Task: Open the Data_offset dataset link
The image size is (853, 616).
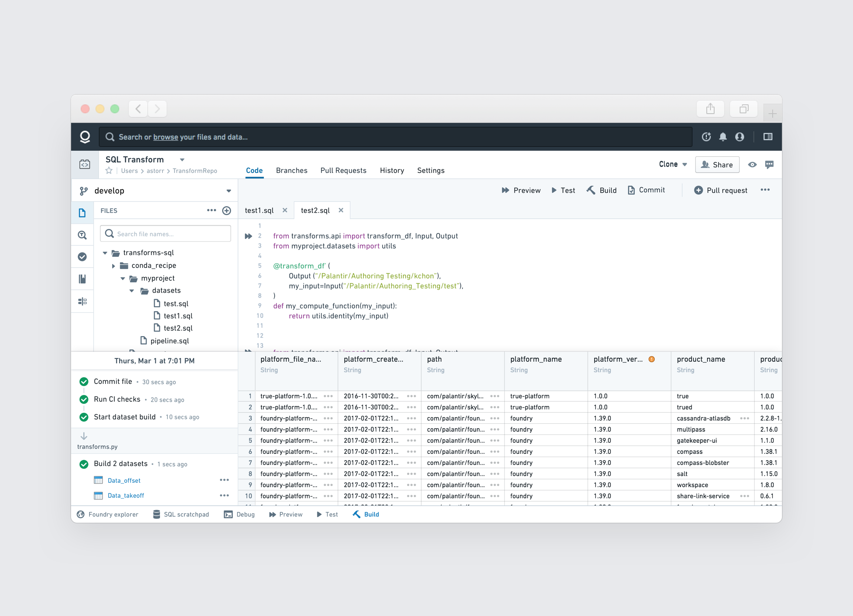Action: [124, 480]
